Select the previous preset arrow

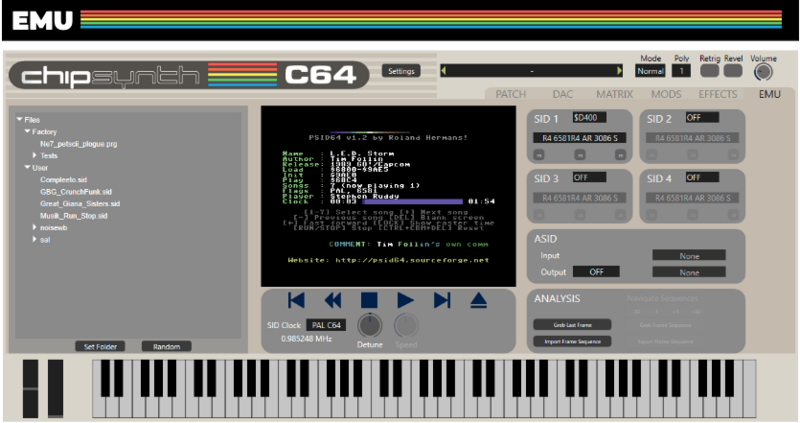[x=443, y=70]
